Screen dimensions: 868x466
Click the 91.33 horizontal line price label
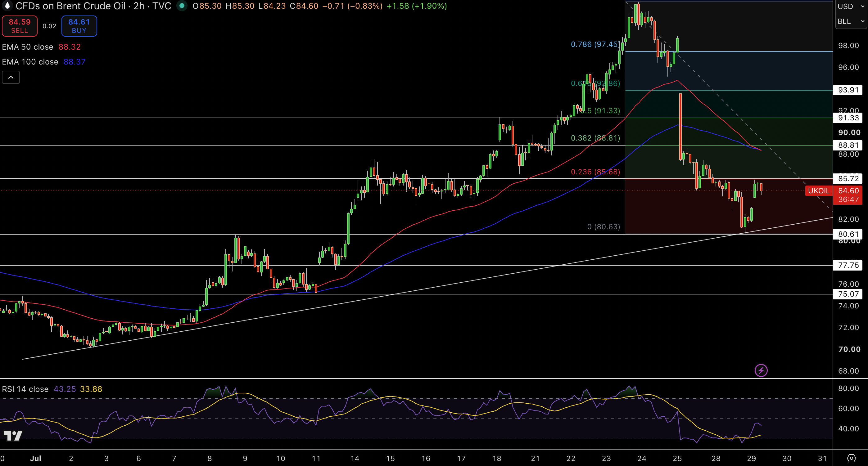[848, 118]
